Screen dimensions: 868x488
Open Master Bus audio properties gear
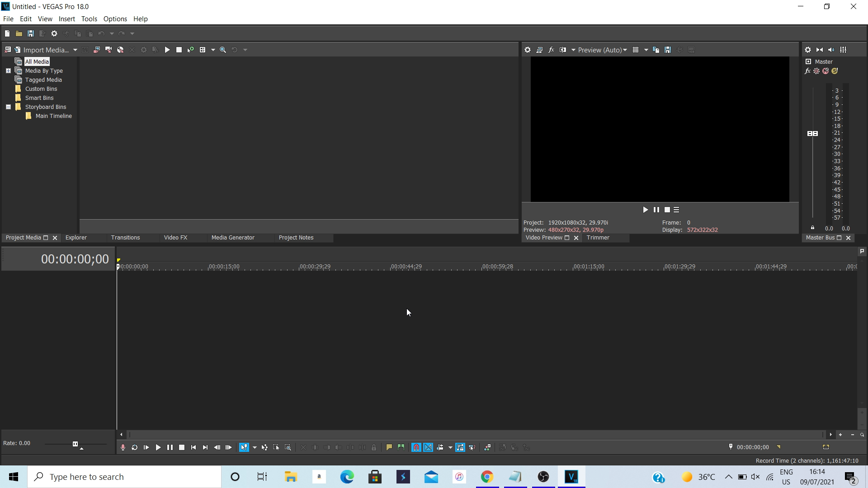click(808, 50)
